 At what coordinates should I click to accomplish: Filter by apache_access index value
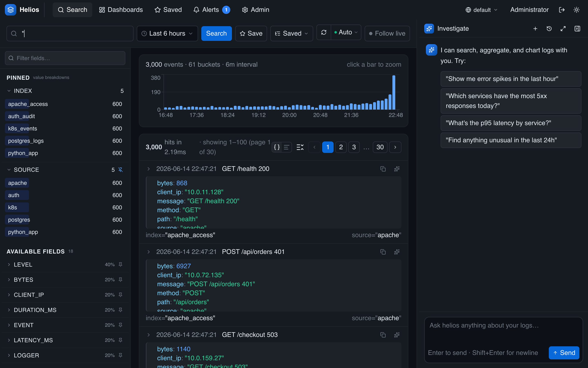click(x=65, y=104)
